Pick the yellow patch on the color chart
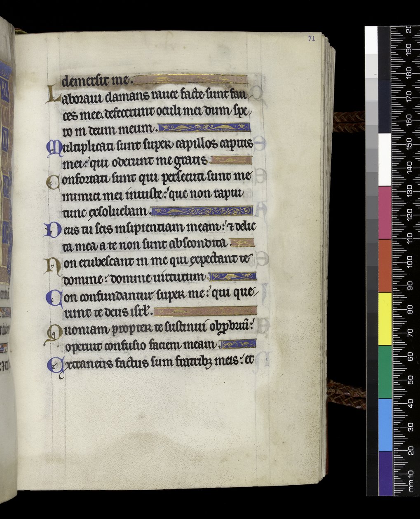420x519 pixels. 385,319
